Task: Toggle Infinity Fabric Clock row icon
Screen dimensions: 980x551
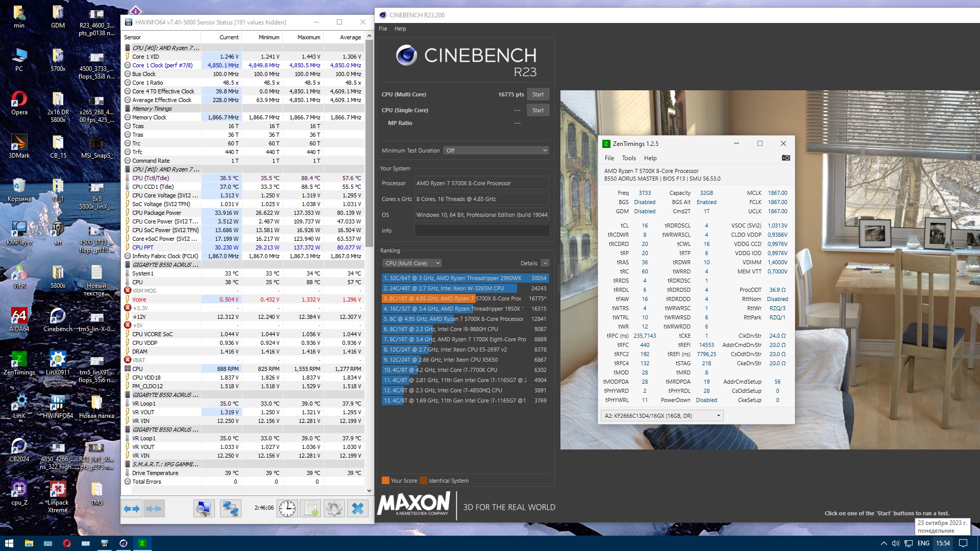Action: (x=128, y=256)
